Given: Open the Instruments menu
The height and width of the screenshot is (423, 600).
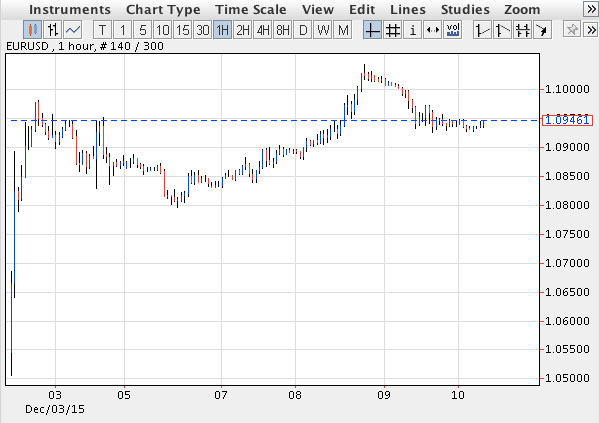Looking at the screenshot, I should click(x=70, y=10).
